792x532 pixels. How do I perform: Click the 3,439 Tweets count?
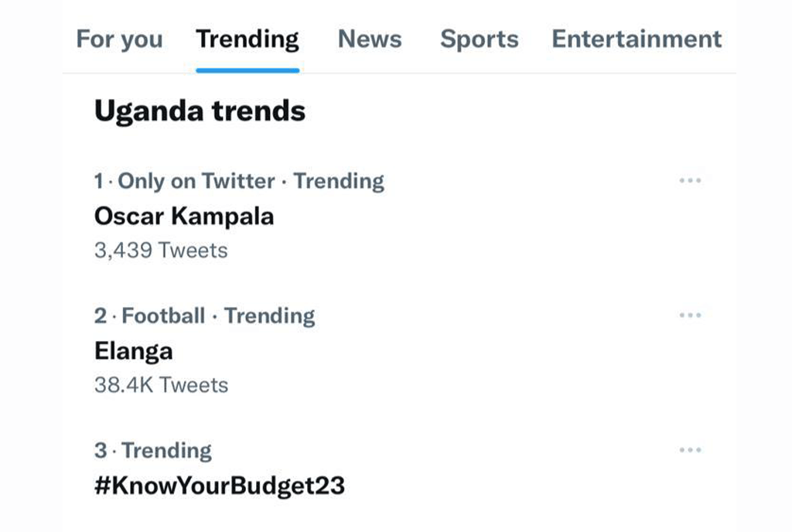[x=161, y=251]
